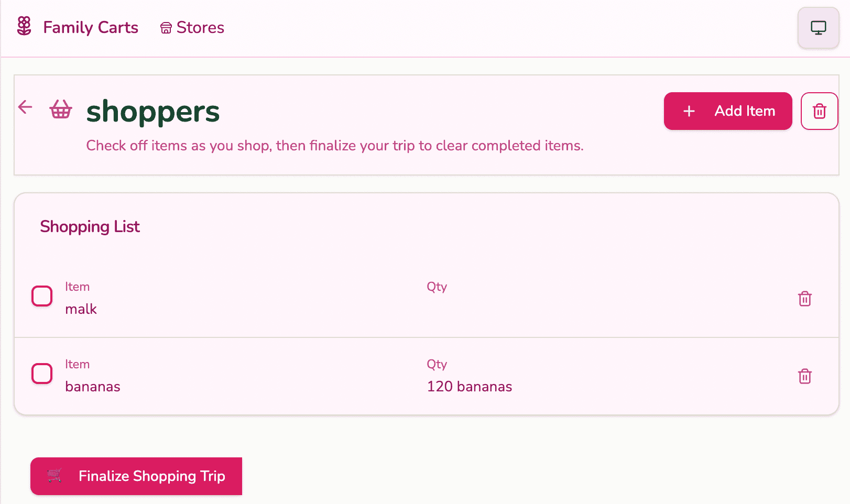This screenshot has height=504, width=850.
Task: Click the plus icon in Add Item
Action: pos(689,111)
